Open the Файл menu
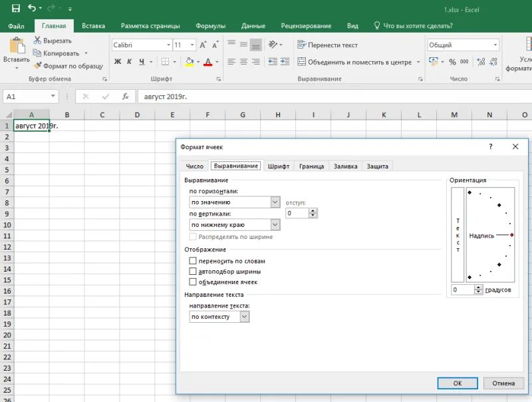 click(16, 26)
